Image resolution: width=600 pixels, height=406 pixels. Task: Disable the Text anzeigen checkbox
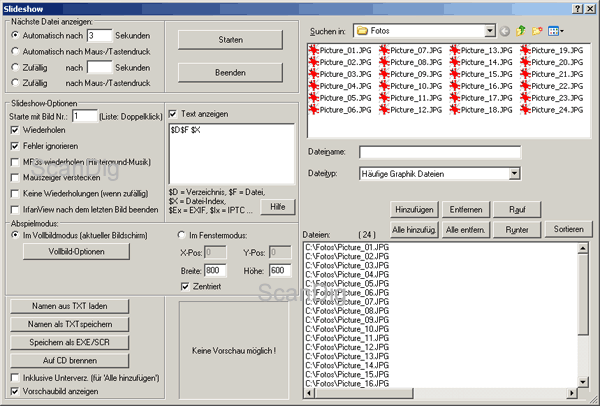(173, 114)
